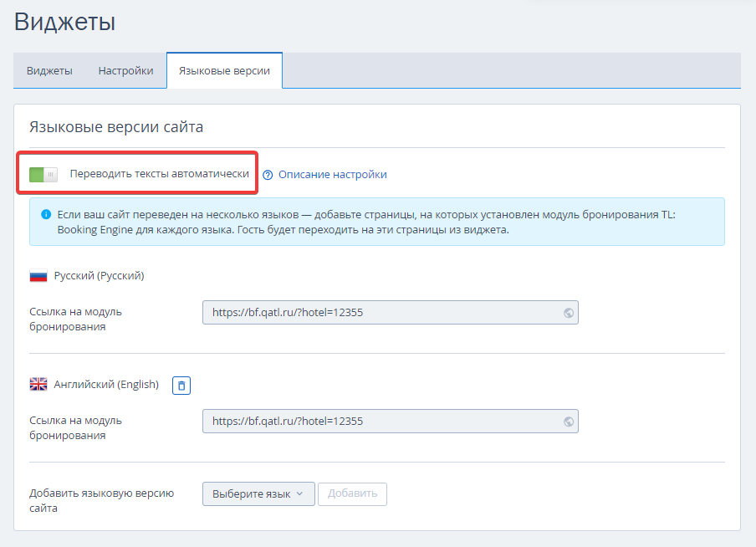Click the Russian booking module URL field
Image resolution: width=756 pixels, height=547 pixels.
click(390, 313)
